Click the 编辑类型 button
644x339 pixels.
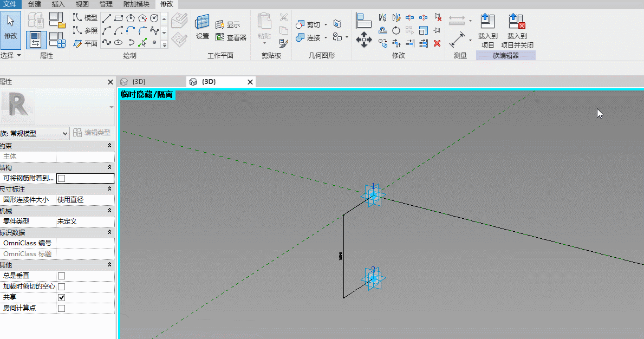coord(92,133)
